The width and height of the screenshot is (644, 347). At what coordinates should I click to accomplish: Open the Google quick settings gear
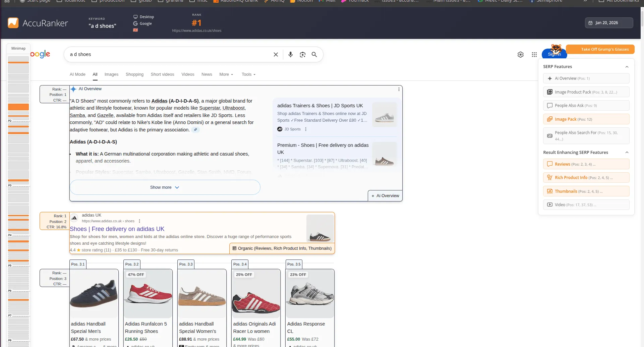pyautogui.click(x=520, y=55)
